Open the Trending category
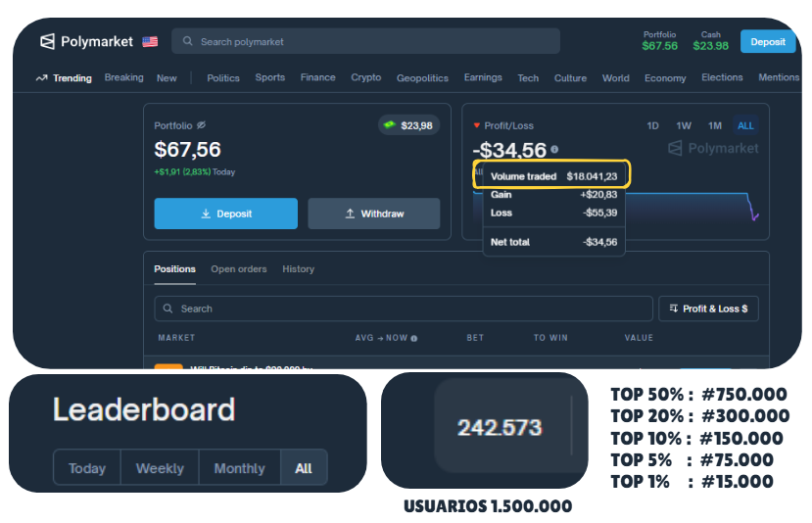 (64, 77)
